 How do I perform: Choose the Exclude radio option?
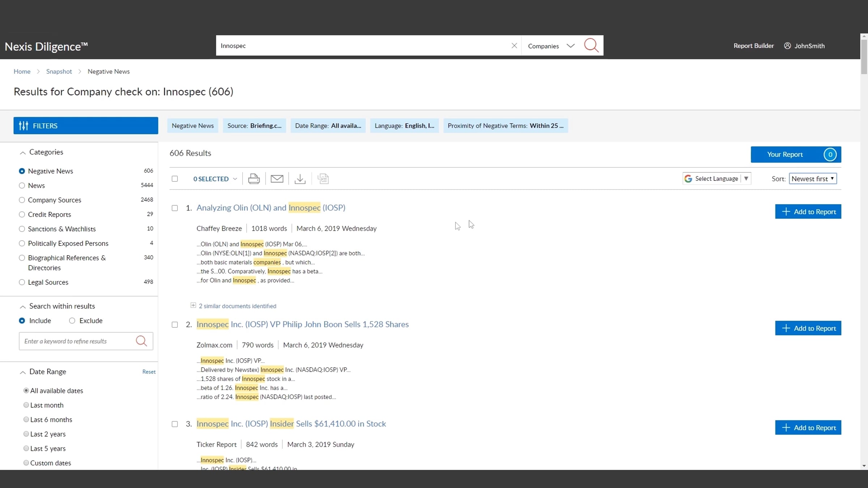click(x=72, y=321)
